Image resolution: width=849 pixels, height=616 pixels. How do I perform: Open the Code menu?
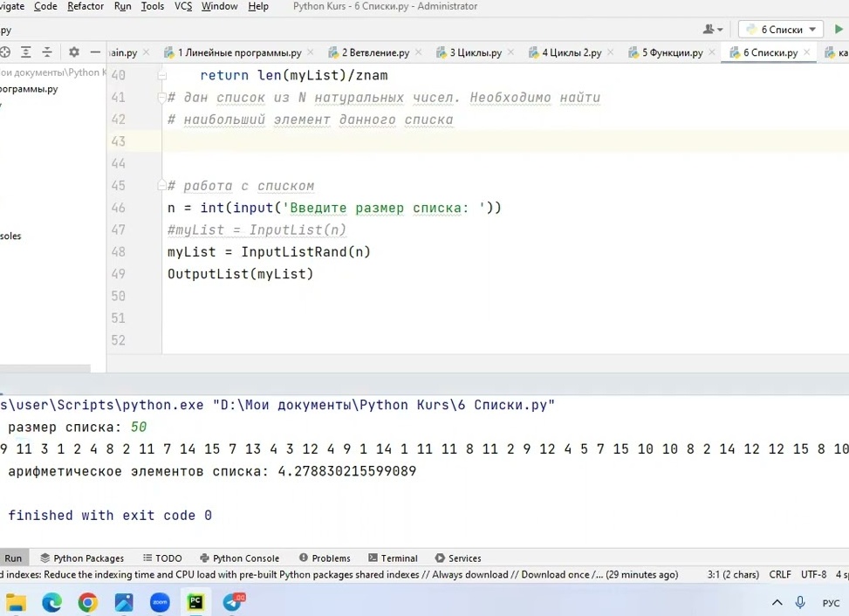[45, 6]
